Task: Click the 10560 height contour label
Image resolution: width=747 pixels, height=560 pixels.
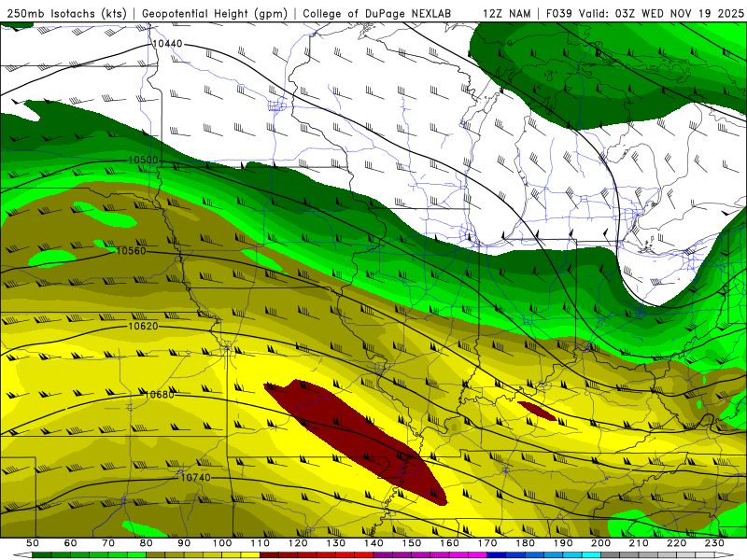Action: pyautogui.click(x=131, y=251)
